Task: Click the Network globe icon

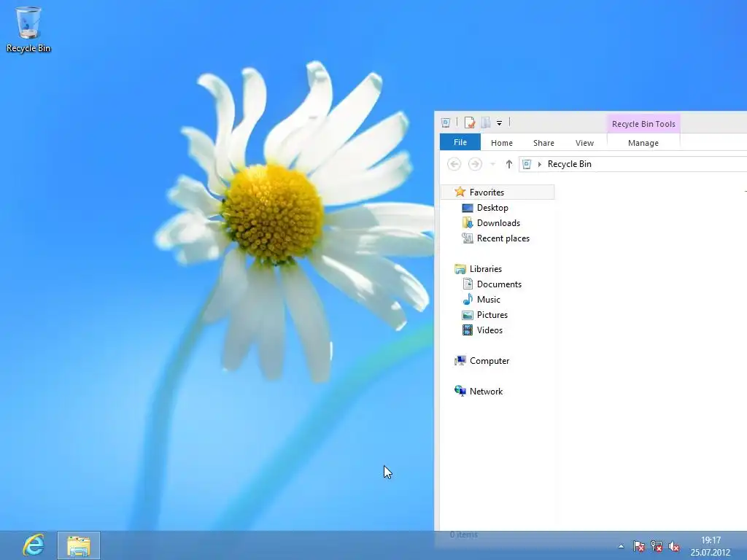Action: 460,391
